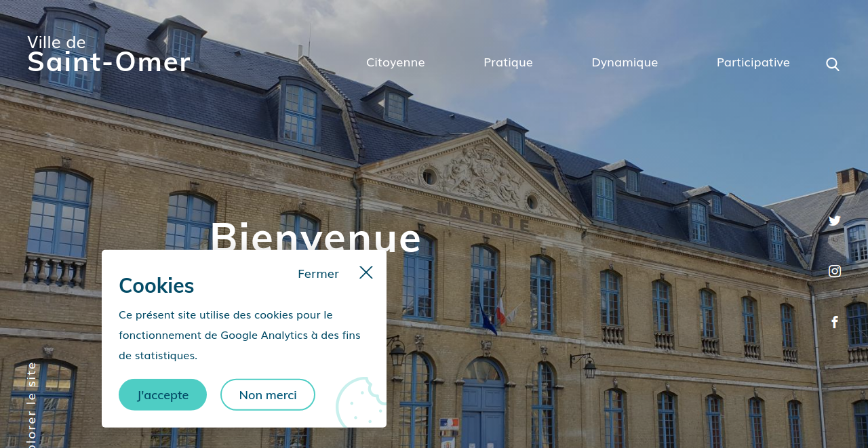Expand the Participative menu
This screenshot has height=448, width=868.
pos(753,62)
